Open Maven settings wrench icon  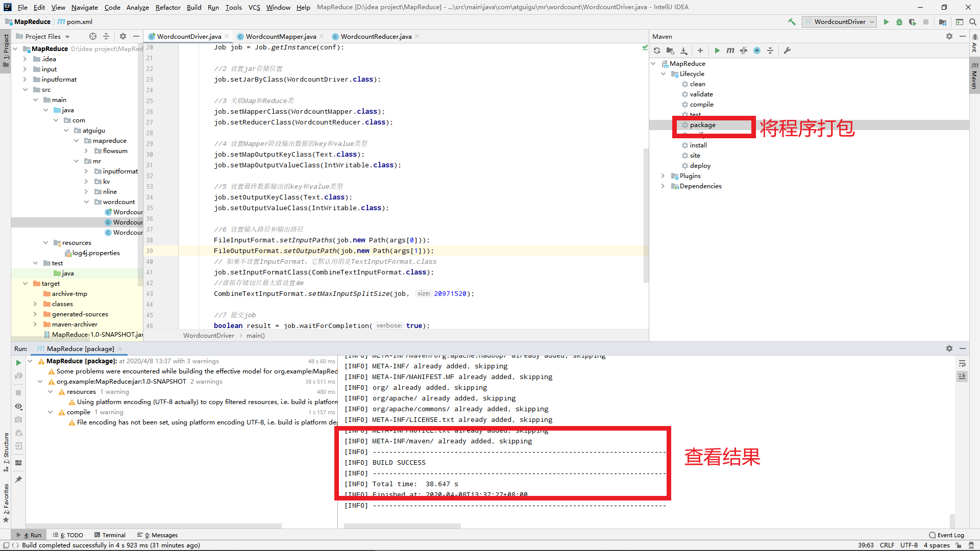pyautogui.click(x=787, y=51)
